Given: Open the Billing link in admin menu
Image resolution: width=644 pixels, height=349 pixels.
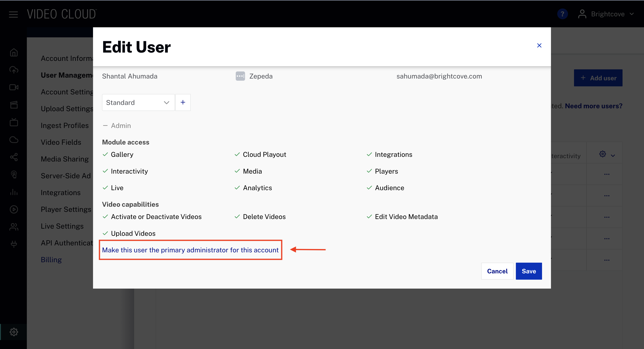Looking at the screenshot, I should tap(51, 260).
